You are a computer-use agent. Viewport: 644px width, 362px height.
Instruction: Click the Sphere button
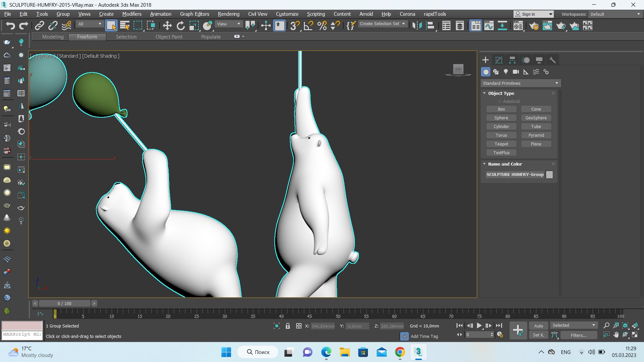[x=501, y=118]
